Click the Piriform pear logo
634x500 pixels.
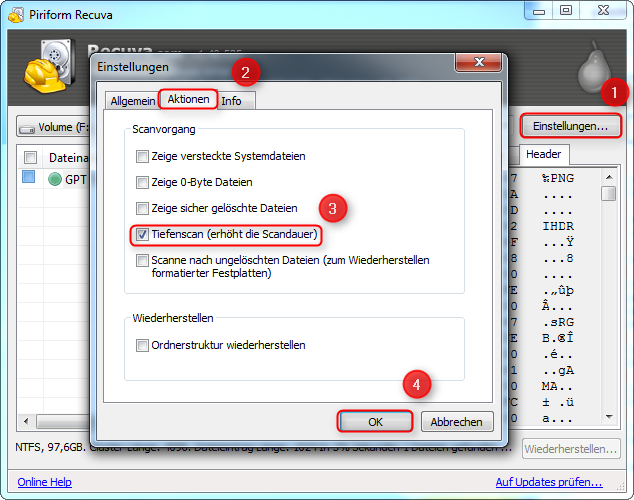593,68
